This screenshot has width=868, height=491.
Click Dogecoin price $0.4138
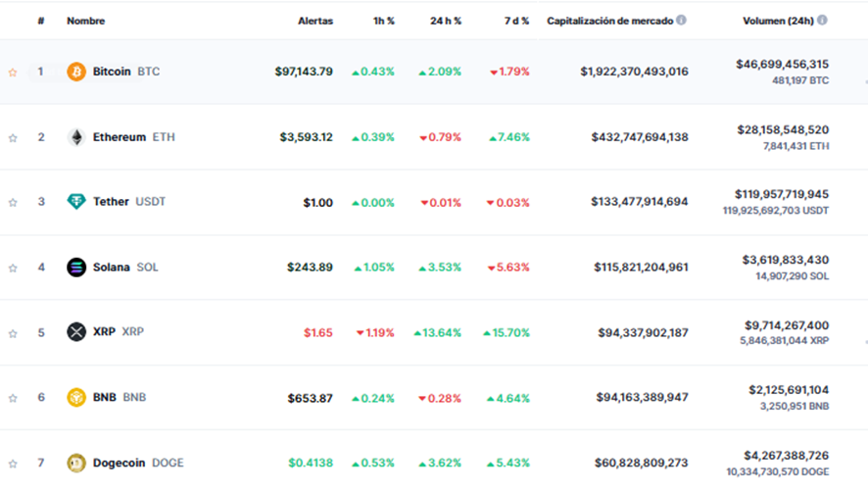coord(311,463)
